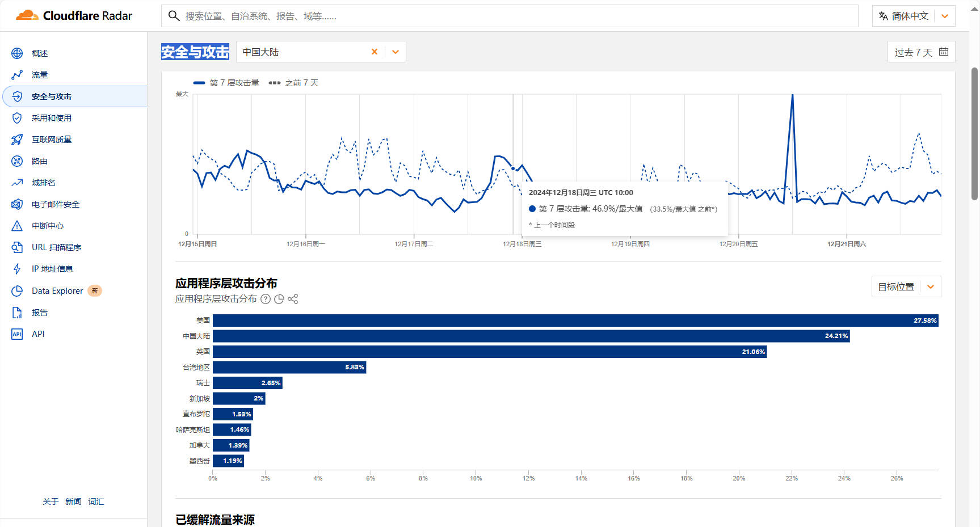Click the 关于 footer link
Screen dimensions: 980x527
(51, 501)
